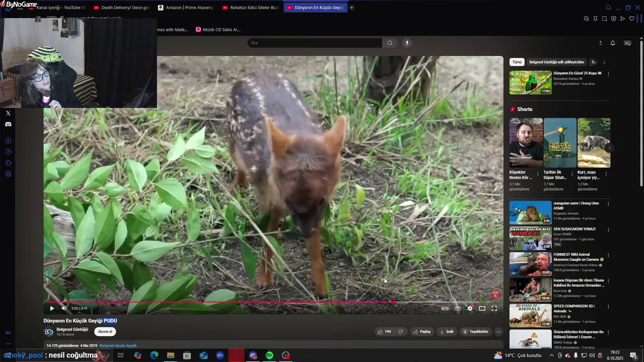Screen dimensions: 644x362
Task: Launch Spotify from the taskbar
Action: [270, 355]
